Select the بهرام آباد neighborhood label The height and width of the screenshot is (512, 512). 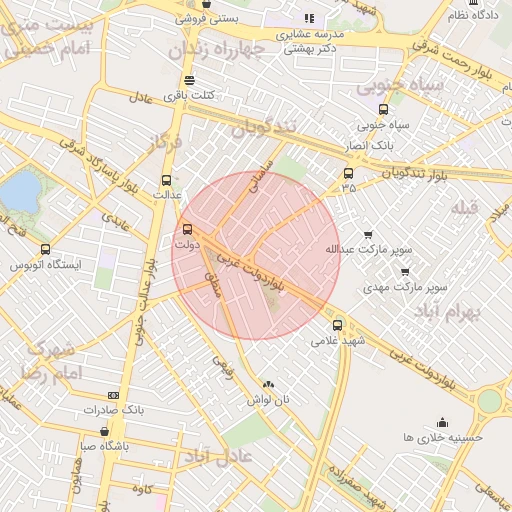pyautogui.click(x=447, y=312)
